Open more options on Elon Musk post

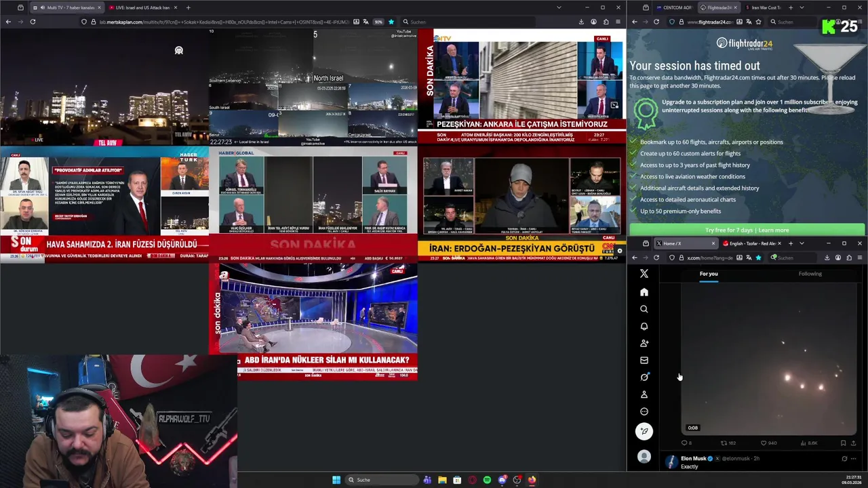pos(854,459)
